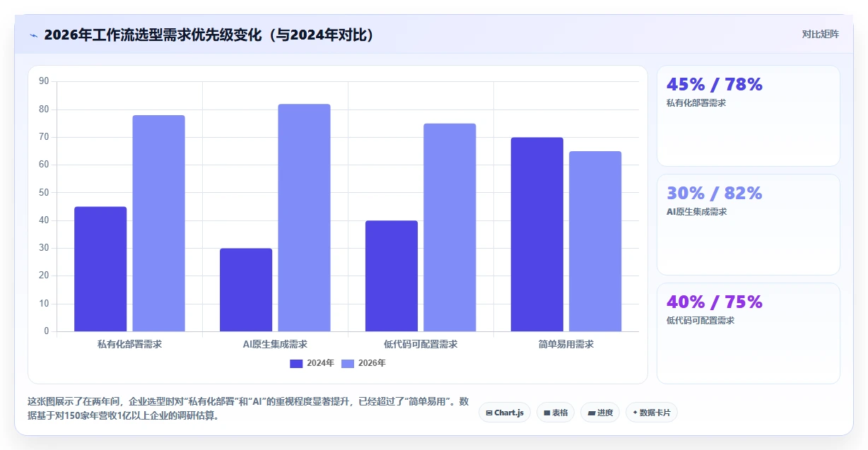Screen dimensions: 868x450
Task: Click the 简单易用需求 axis label
Action: pyautogui.click(x=566, y=345)
